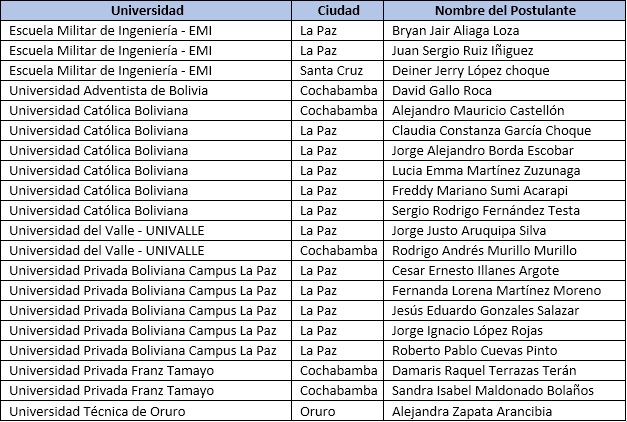Click the Oruro city cell
Viewport: 627px width, 422px height.
(338, 411)
